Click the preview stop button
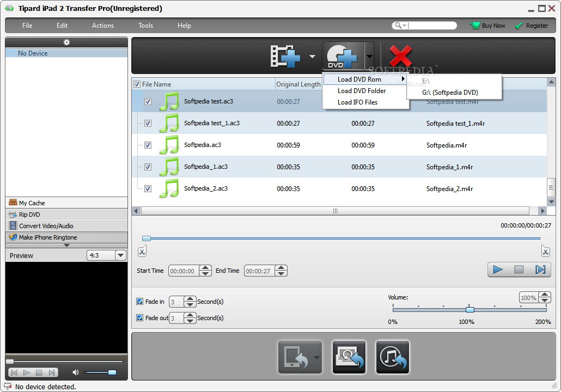 39,373
